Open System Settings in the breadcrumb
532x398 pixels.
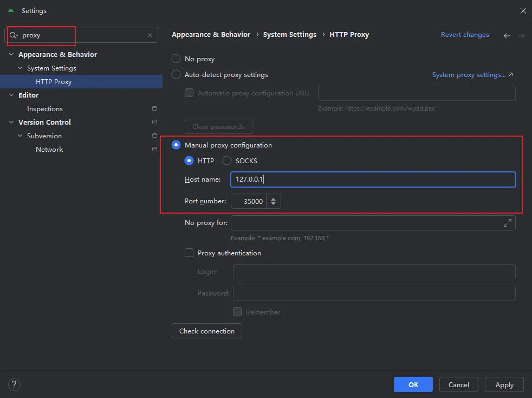pos(289,35)
